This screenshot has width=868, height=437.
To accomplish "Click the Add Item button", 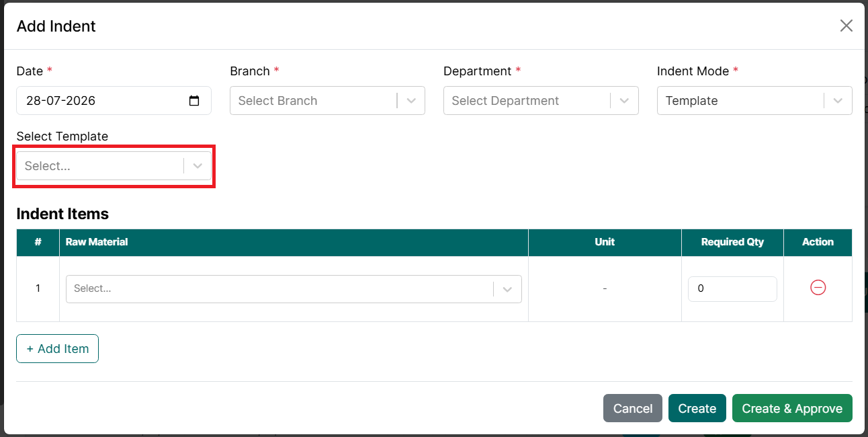I will [58, 349].
